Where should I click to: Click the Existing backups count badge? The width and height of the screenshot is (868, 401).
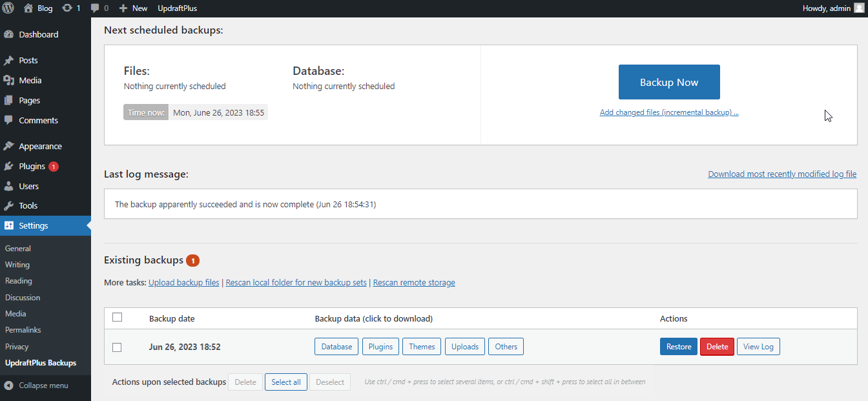click(x=193, y=260)
